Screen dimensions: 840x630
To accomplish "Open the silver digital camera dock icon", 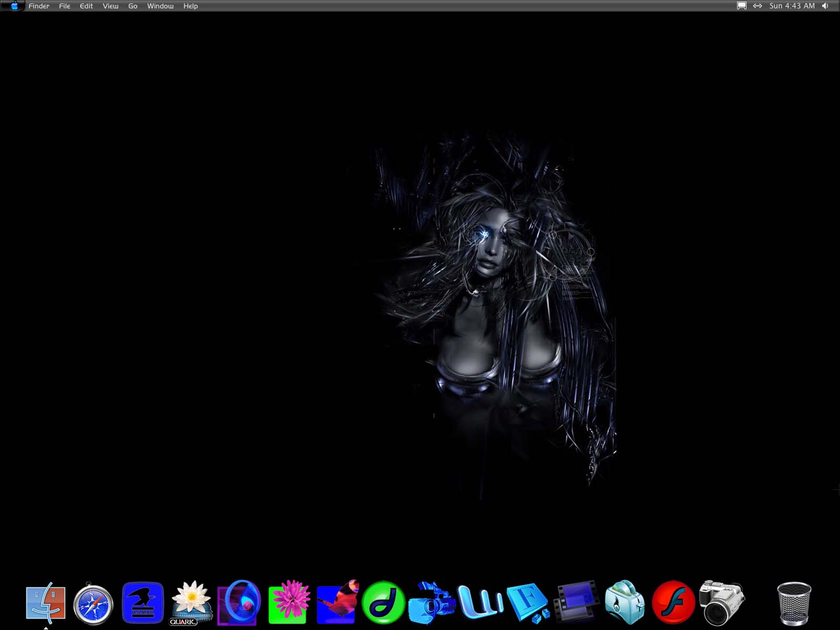I will point(722,602).
